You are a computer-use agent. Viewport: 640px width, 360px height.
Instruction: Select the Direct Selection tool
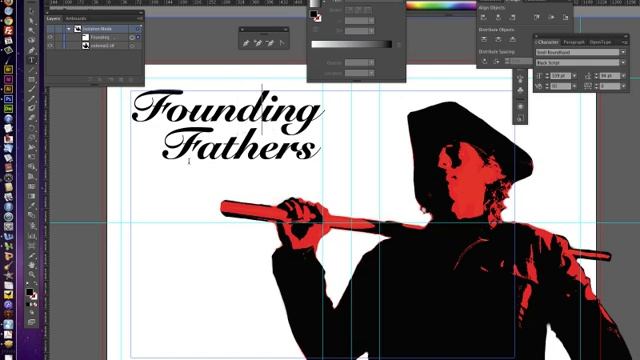click(x=31, y=21)
